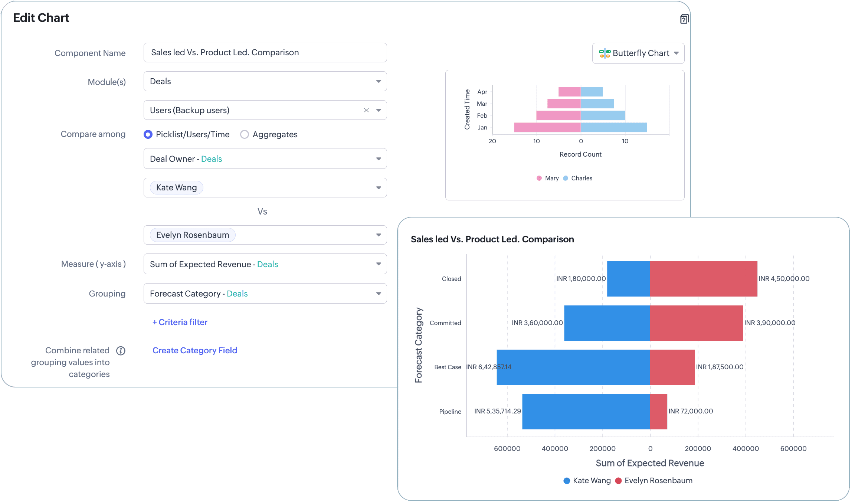
Task: Click the Component Name text field
Action: click(265, 53)
